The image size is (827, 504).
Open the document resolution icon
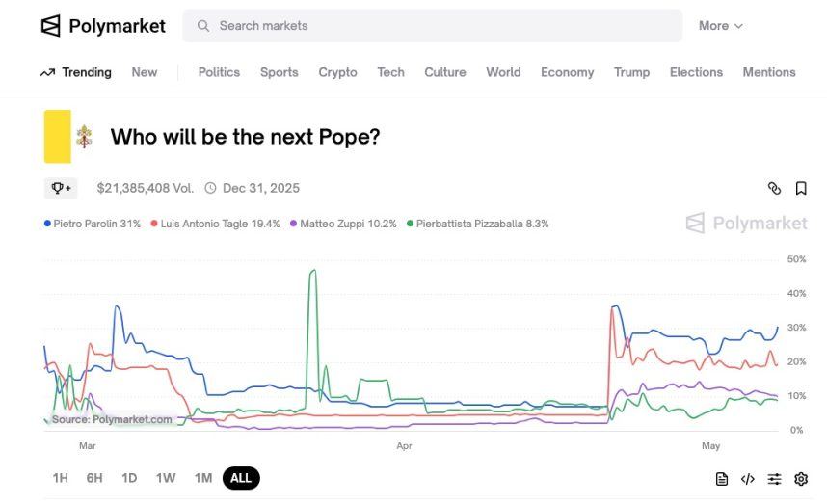(722, 479)
